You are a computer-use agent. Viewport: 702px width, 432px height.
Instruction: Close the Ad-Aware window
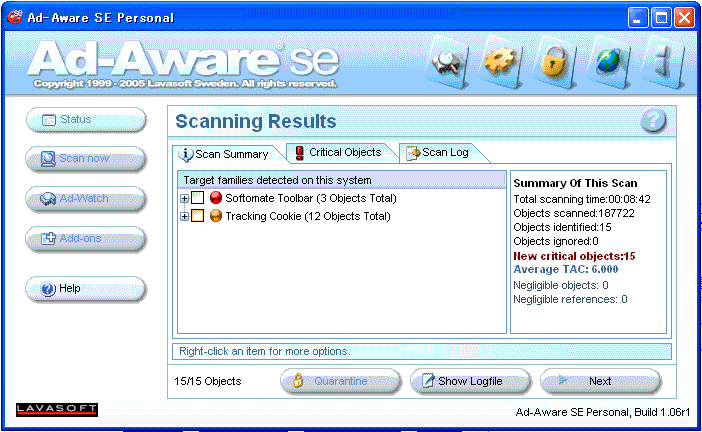pyautogui.click(x=684, y=18)
